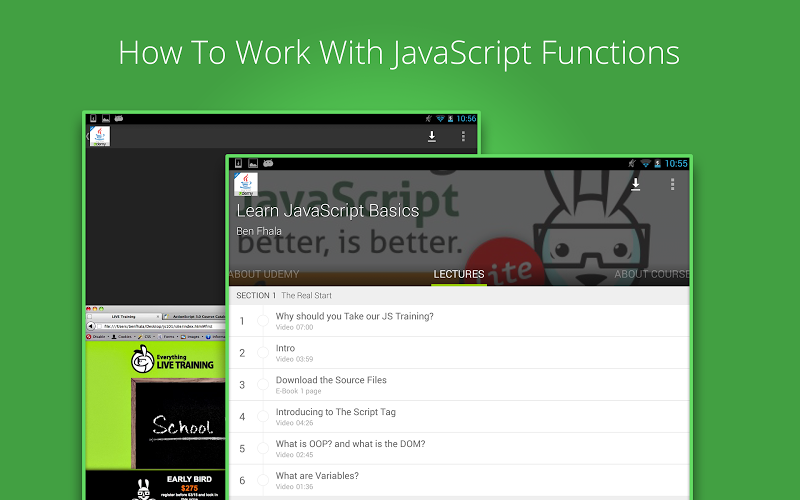Tap the download icon in the front window
Screen dimensions: 800x500
click(x=635, y=184)
